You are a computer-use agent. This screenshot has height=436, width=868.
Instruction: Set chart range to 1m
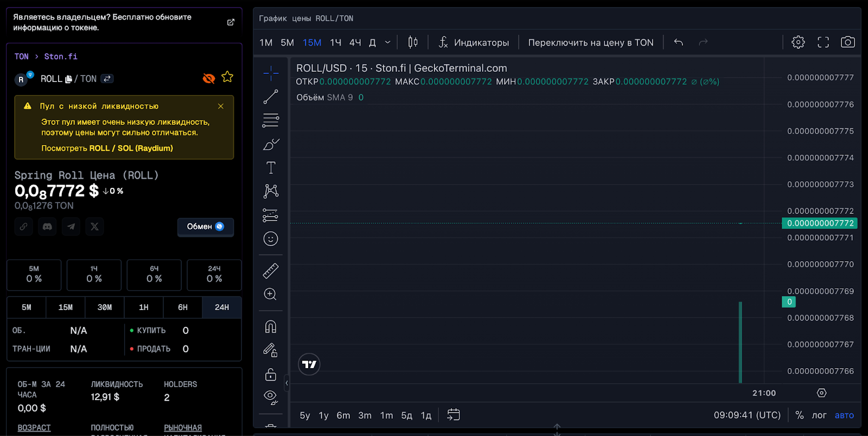tap(387, 415)
